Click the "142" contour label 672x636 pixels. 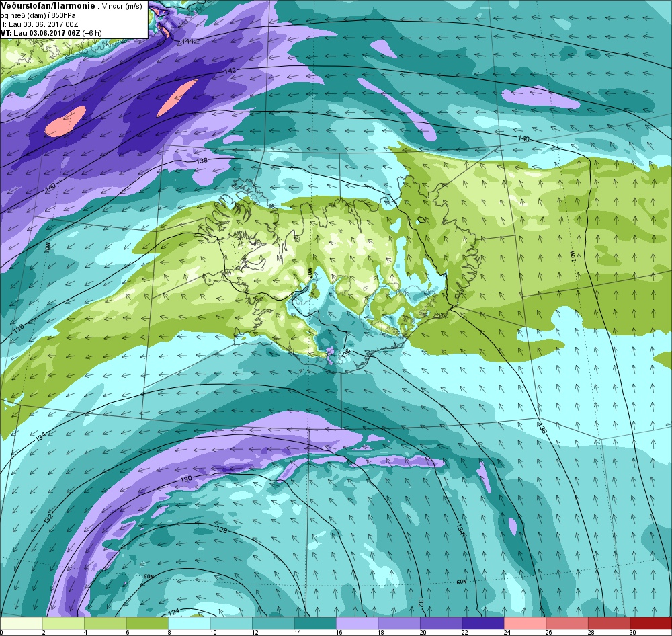tap(230, 71)
